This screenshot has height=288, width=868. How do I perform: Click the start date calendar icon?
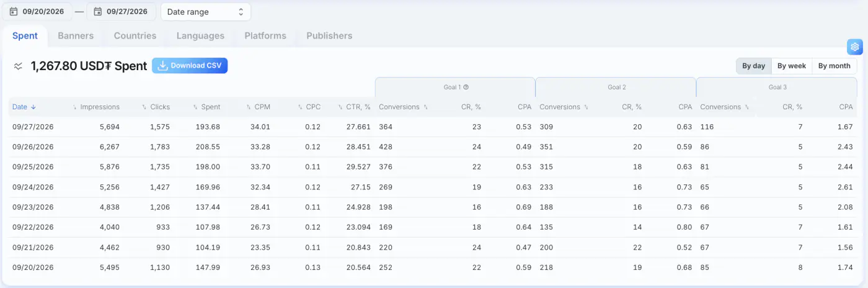pos(14,11)
